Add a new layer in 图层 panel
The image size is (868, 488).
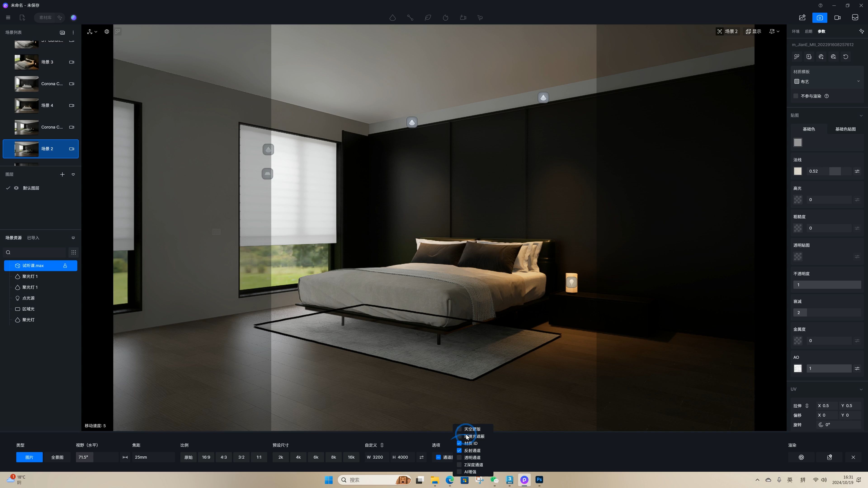point(62,174)
